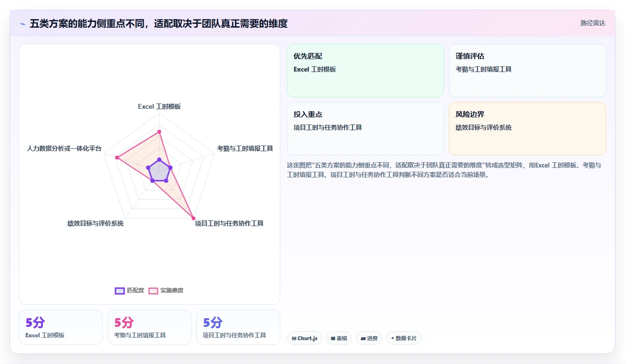The image size is (625, 364).
Task: Click the 5分 score card for Excel 工时模板
Action: tap(61, 327)
